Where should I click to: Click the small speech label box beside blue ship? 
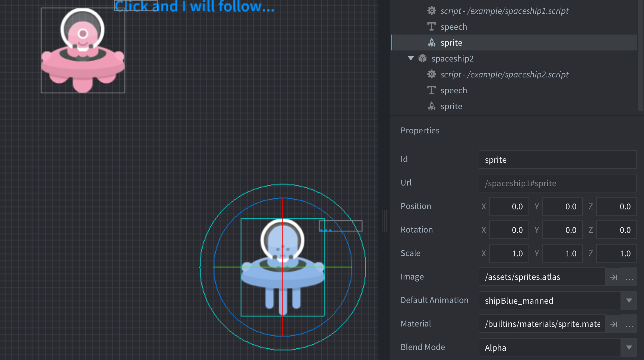tap(340, 226)
